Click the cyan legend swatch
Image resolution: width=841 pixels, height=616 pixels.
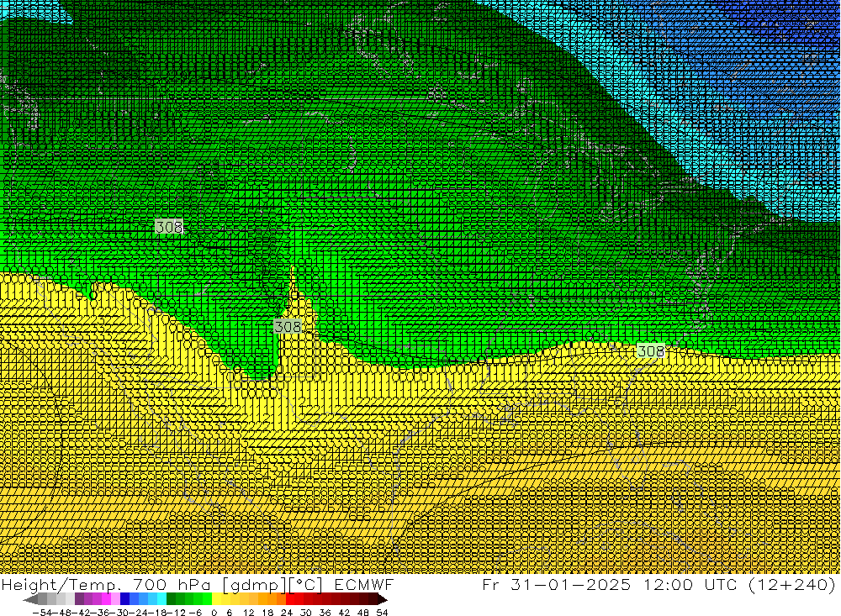pos(162,599)
